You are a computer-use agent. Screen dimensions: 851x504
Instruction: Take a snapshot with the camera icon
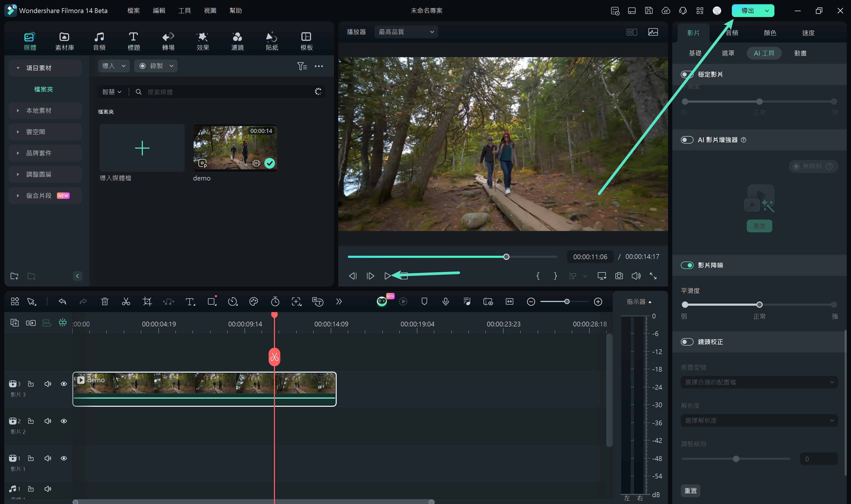pyautogui.click(x=619, y=276)
